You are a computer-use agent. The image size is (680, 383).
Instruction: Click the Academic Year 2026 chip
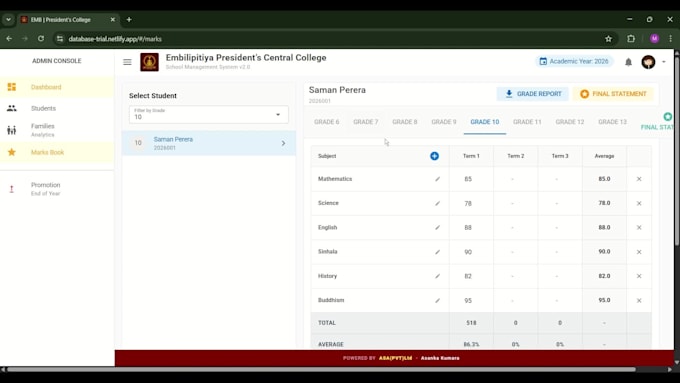tap(574, 62)
